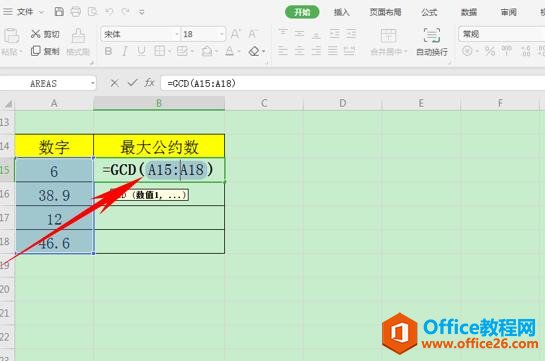Viewport: 545px width, 361px height.
Task: Apply thousands separator style icon
Action: [506, 51]
